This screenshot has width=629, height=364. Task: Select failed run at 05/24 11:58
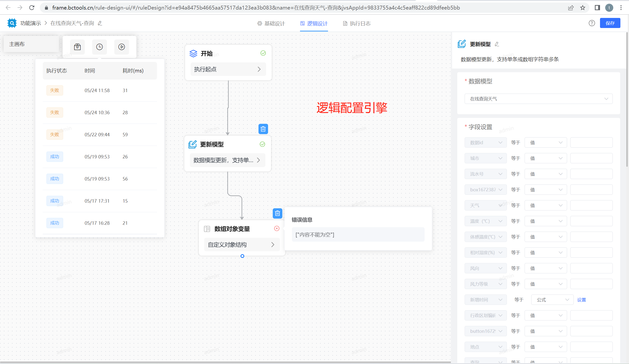tap(100, 90)
